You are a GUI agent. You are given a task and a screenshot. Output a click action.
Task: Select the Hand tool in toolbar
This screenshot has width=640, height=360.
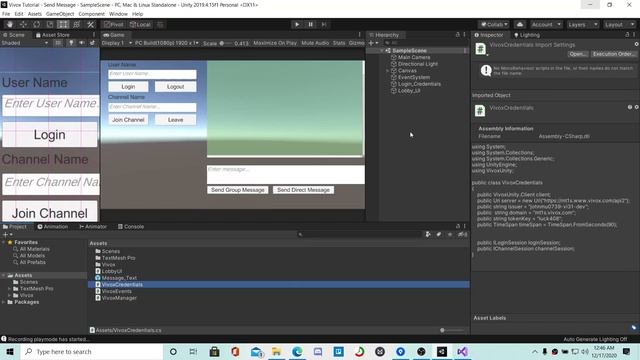pyautogui.click(x=10, y=24)
